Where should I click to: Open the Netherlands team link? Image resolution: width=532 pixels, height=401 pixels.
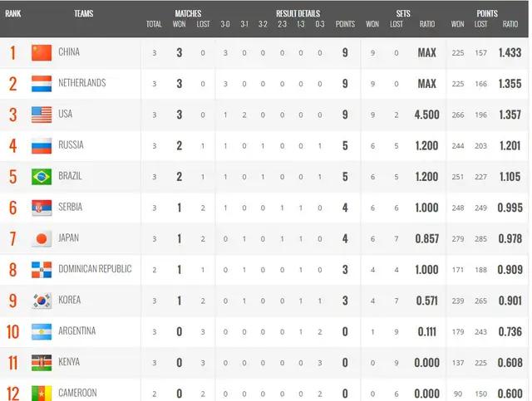[82, 83]
